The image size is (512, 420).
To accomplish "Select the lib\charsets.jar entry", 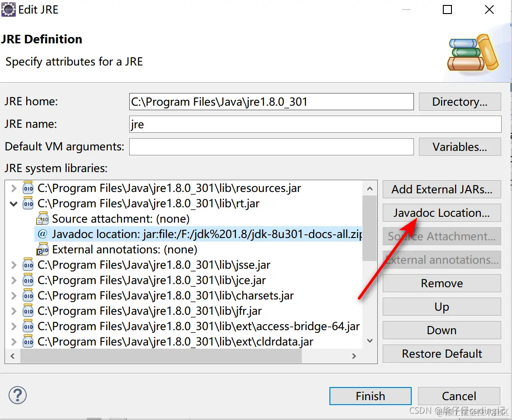I will (x=165, y=295).
